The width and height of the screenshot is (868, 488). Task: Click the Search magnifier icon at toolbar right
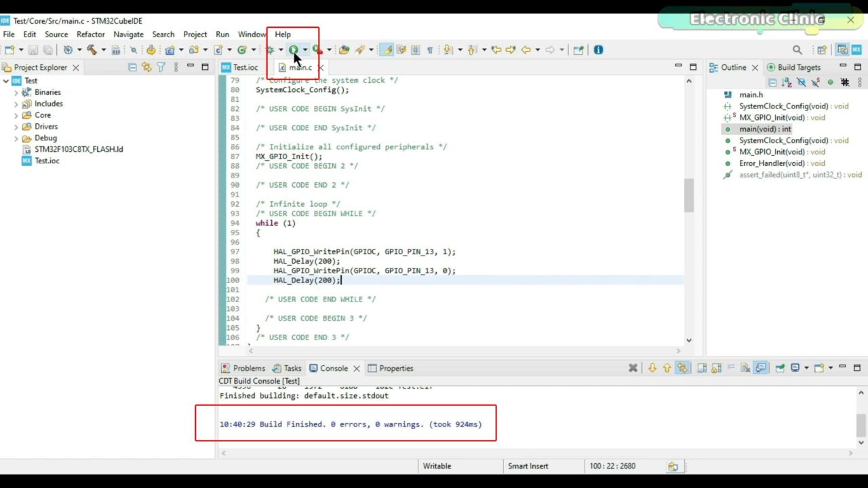[x=797, y=49]
